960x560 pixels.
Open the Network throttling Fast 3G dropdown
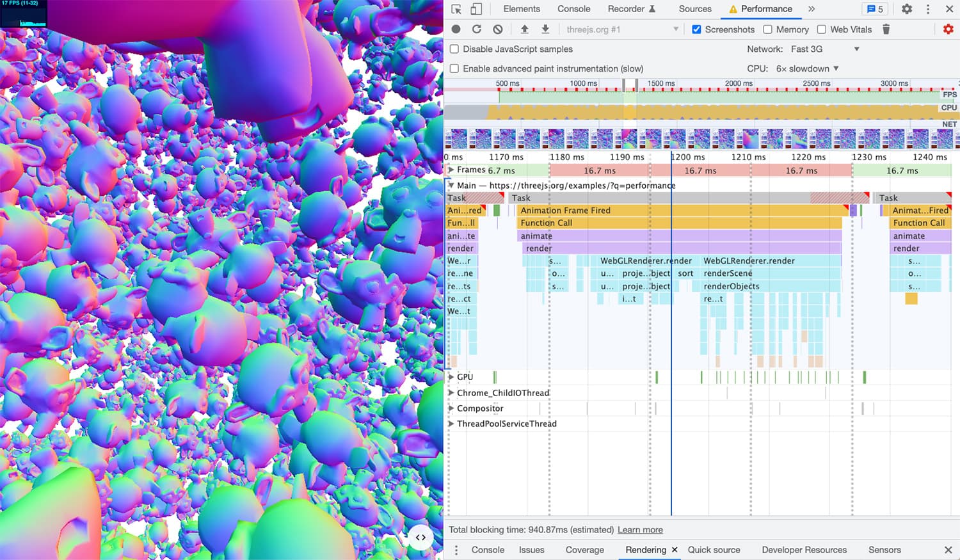pyautogui.click(x=825, y=49)
